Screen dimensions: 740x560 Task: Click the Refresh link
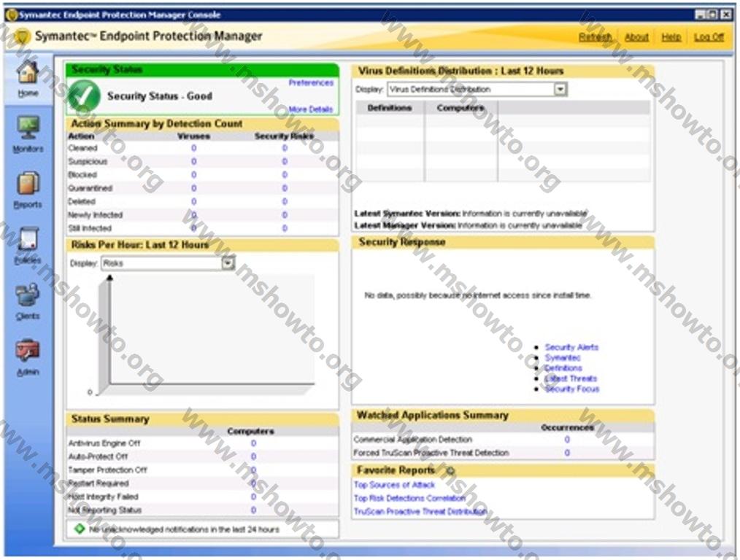coord(595,36)
